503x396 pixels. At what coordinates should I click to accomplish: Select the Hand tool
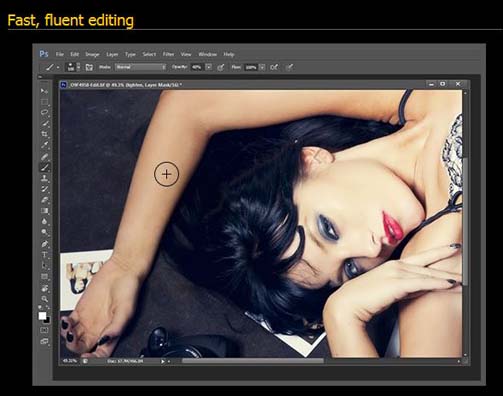pyautogui.click(x=44, y=288)
